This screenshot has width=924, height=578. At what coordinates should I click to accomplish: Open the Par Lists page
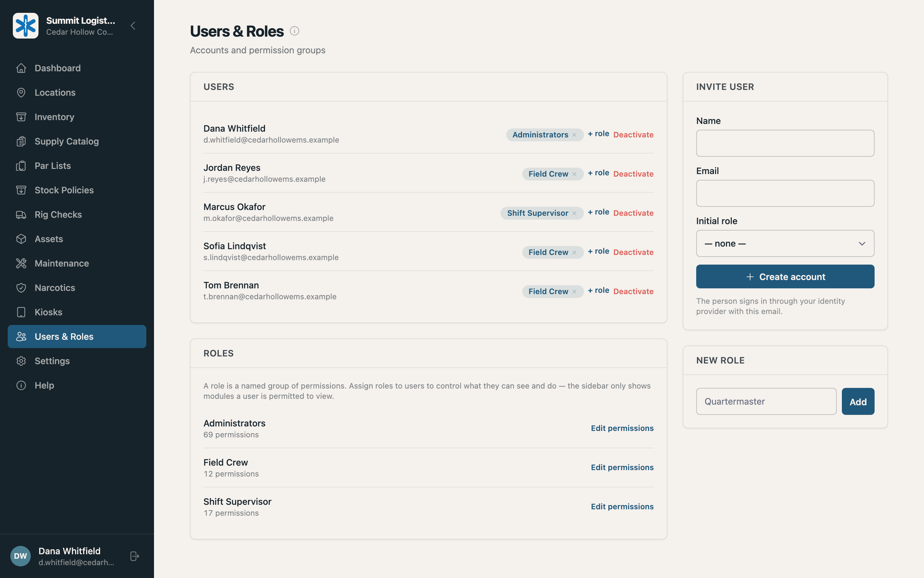(77, 166)
